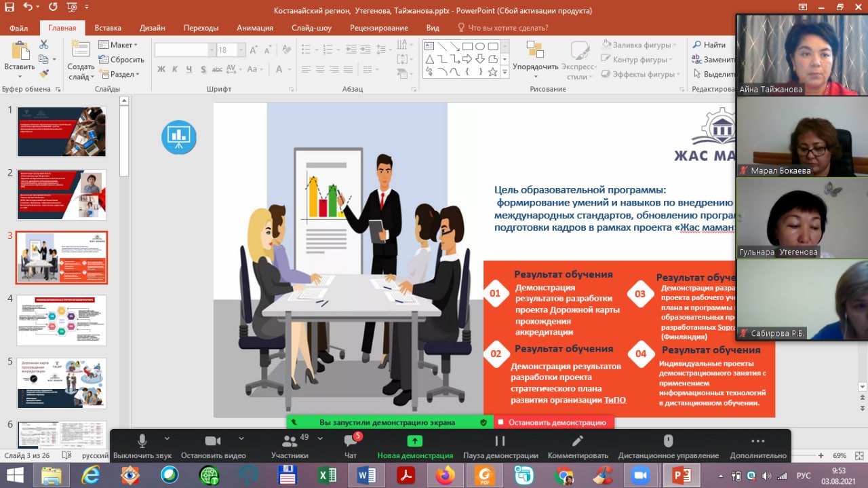
Task: Toggle center text alignment
Action: point(320,69)
